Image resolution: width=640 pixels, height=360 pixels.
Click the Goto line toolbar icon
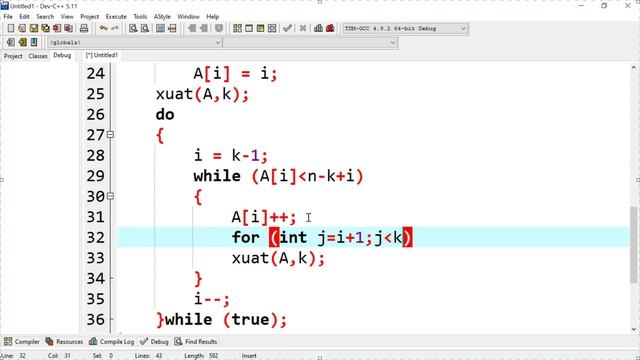click(x=172, y=28)
